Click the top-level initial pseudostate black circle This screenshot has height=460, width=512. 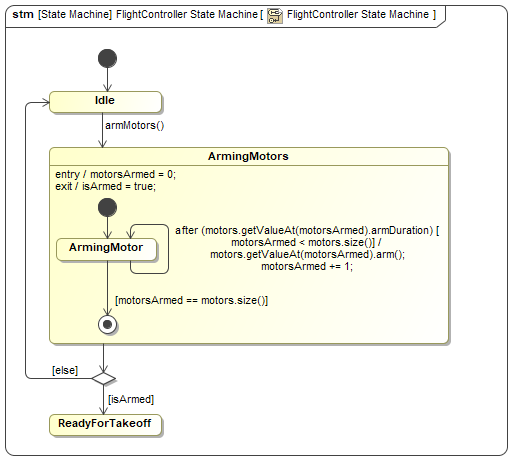tap(107, 59)
